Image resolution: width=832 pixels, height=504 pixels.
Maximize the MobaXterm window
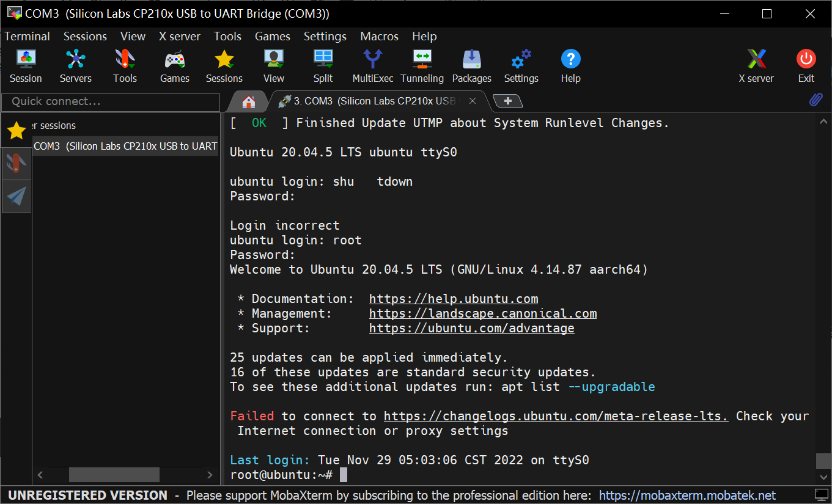(767, 13)
